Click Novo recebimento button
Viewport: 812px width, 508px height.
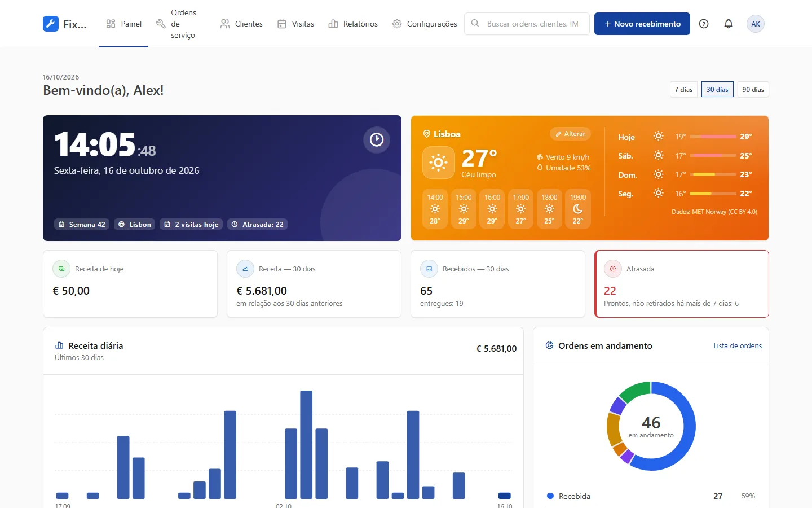642,24
